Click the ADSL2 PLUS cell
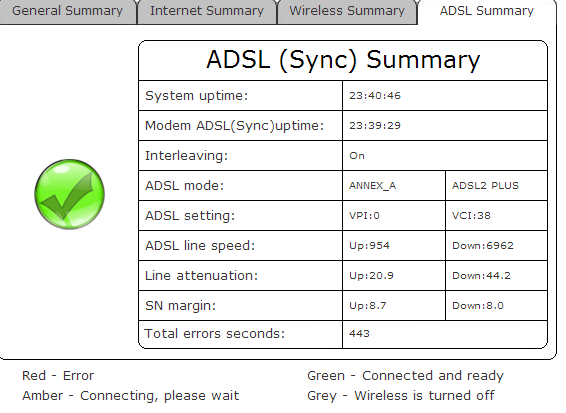The width and height of the screenshot is (566, 413). coord(497,186)
